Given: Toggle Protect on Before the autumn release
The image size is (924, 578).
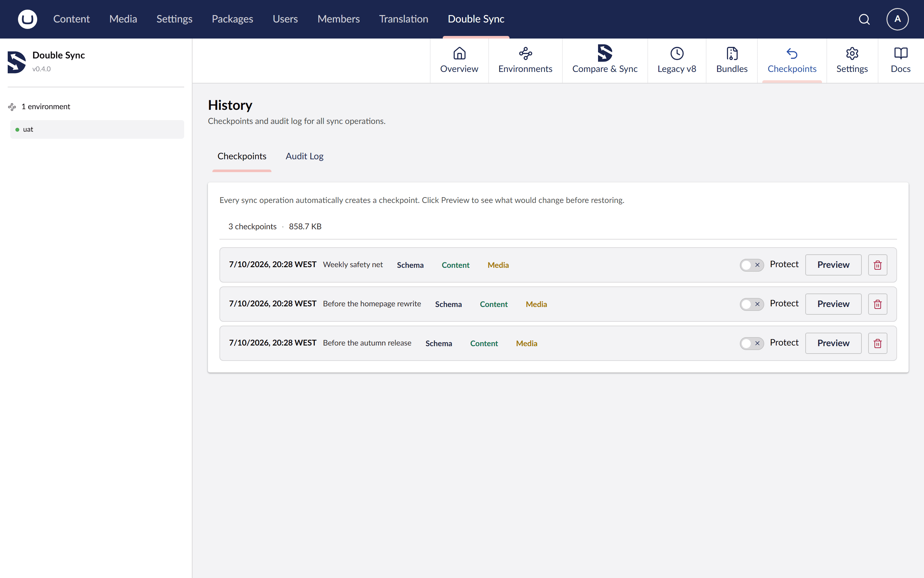Looking at the screenshot, I should point(751,343).
